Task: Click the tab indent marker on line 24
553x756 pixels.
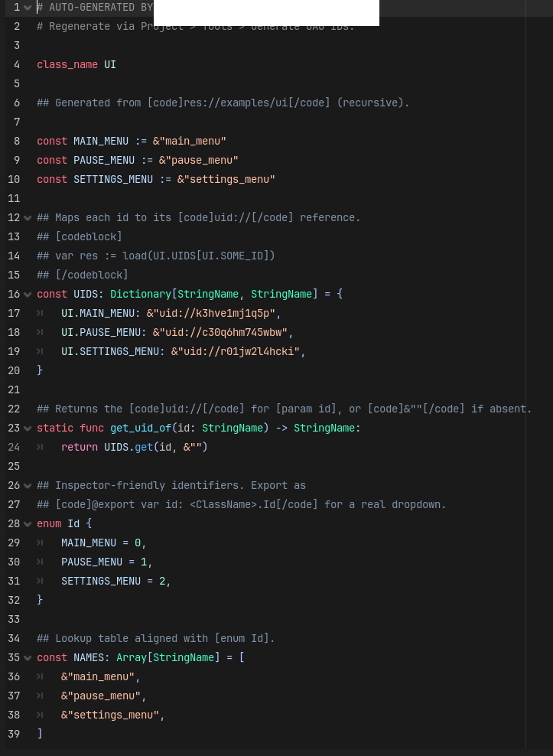Action: click(40, 447)
